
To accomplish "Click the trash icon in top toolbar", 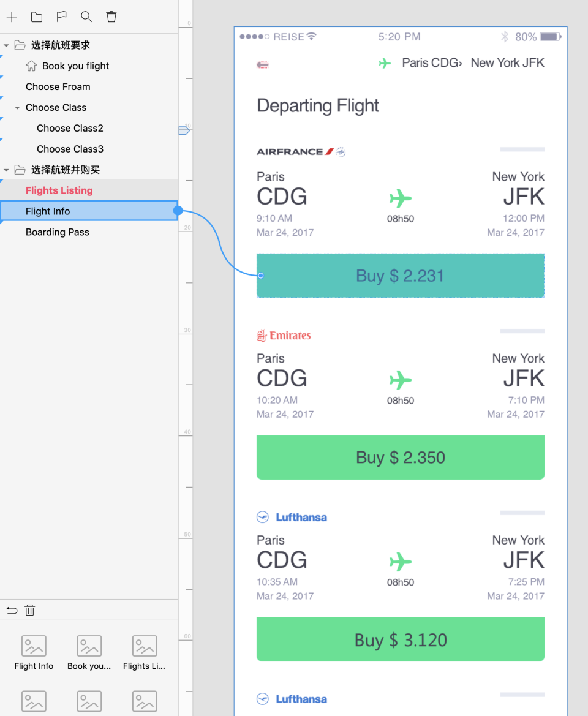I will point(111,17).
